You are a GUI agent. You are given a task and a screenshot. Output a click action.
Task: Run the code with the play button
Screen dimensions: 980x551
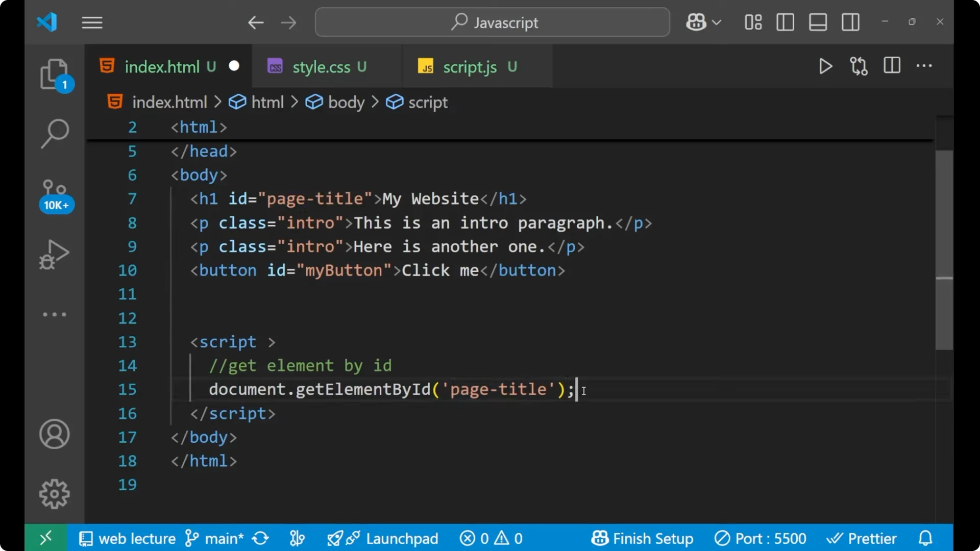click(x=825, y=66)
